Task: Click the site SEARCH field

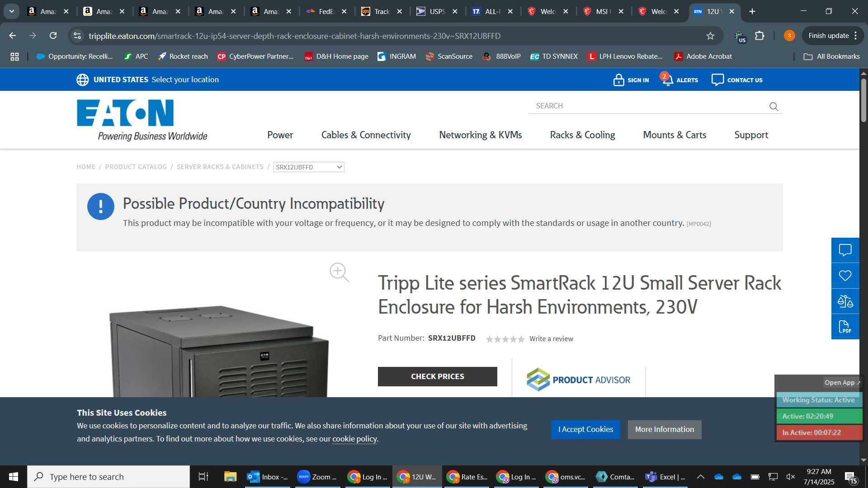Action: point(649,106)
